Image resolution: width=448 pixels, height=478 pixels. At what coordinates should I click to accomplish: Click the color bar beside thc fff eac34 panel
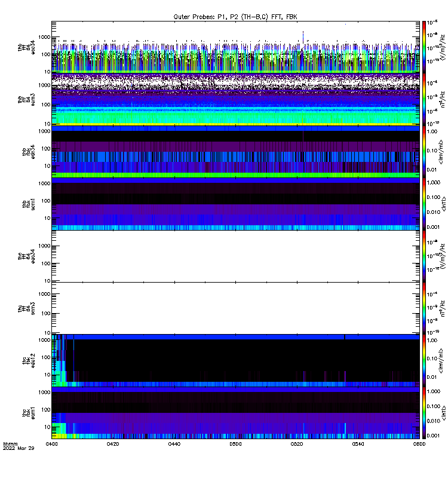[424, 256]
